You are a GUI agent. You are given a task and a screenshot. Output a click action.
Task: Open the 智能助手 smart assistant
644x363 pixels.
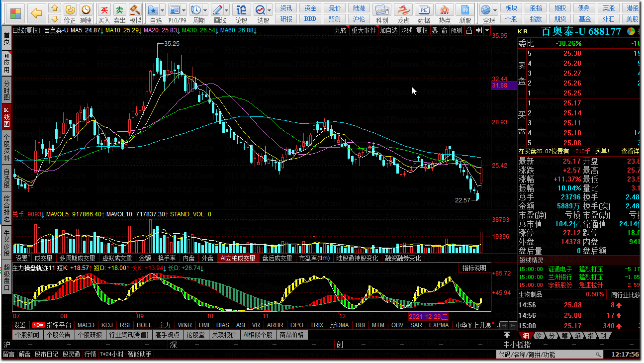[139, 355]
